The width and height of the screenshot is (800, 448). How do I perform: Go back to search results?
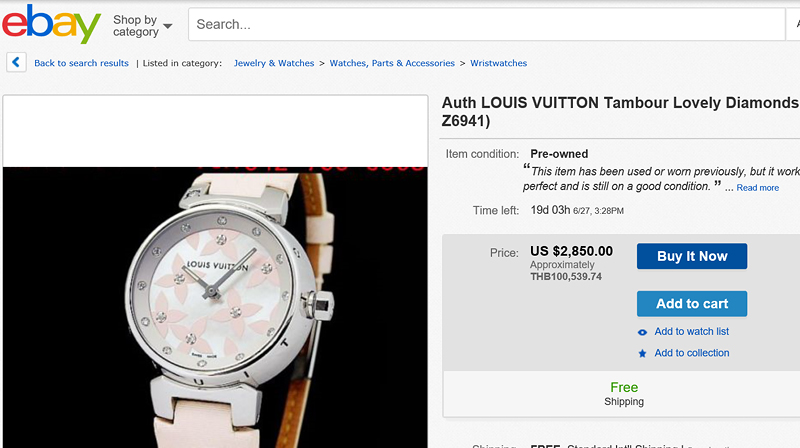click(x=81, y=63)
